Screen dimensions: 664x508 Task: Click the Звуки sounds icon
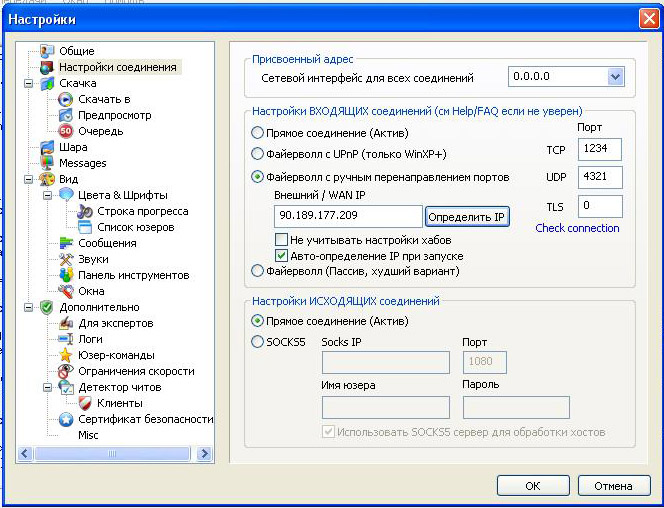[x=66, y=259]
